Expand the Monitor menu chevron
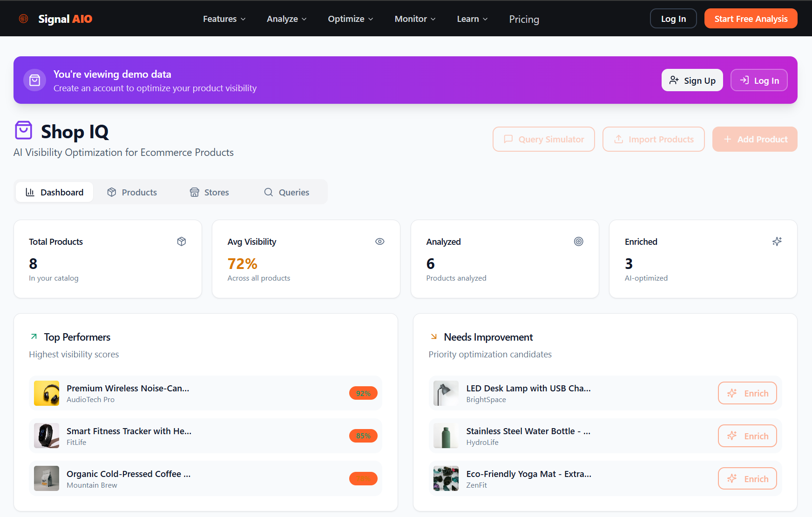This screenshot has width=812, height=517. pos(433,19)
